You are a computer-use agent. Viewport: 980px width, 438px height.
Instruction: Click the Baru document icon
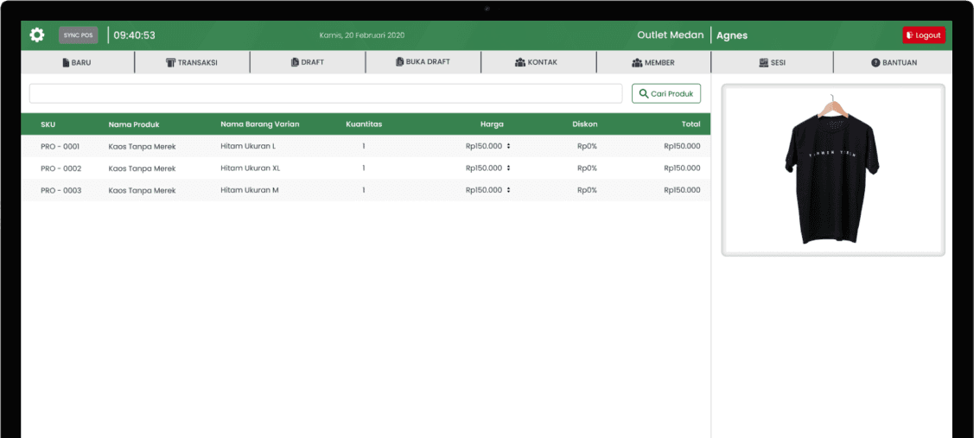point(66,63)
